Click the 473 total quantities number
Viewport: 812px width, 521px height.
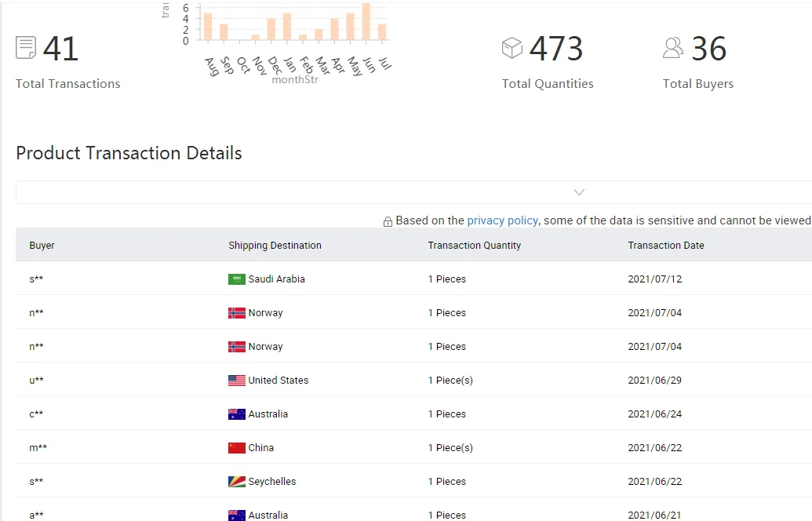[555, 49]
